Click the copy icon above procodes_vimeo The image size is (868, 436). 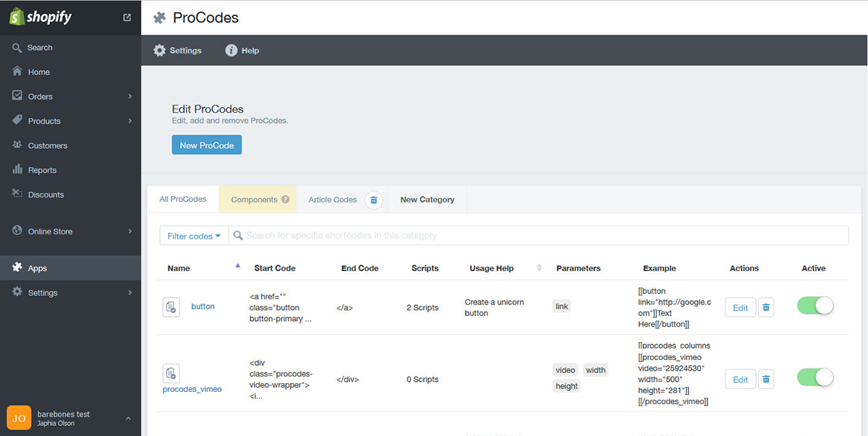click(x=171, y=373)
